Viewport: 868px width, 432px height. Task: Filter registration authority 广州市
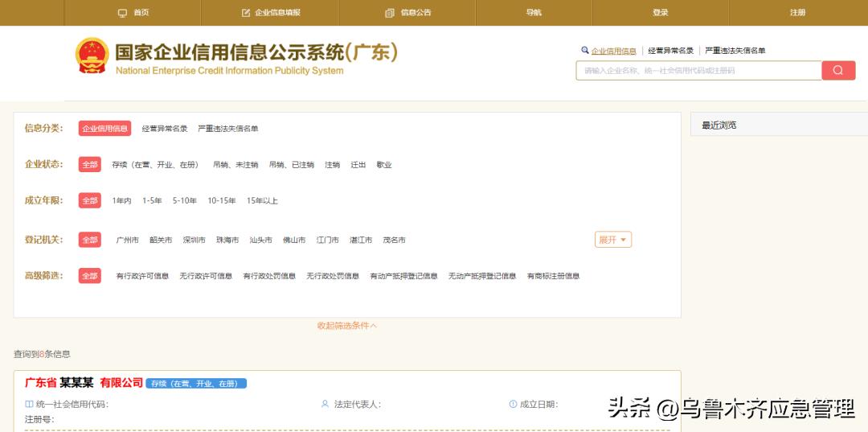click(127, 241)
